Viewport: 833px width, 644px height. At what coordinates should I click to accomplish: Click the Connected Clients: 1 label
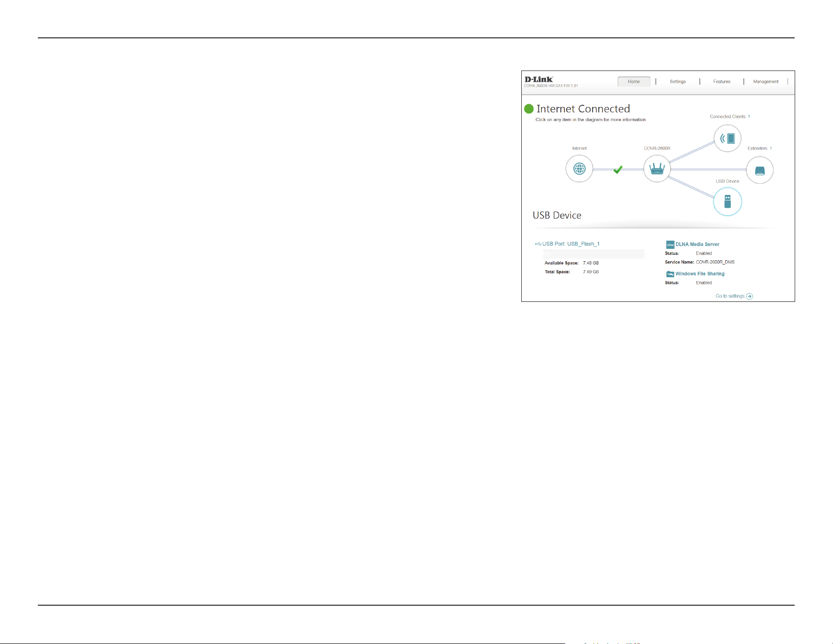[730, 116]
